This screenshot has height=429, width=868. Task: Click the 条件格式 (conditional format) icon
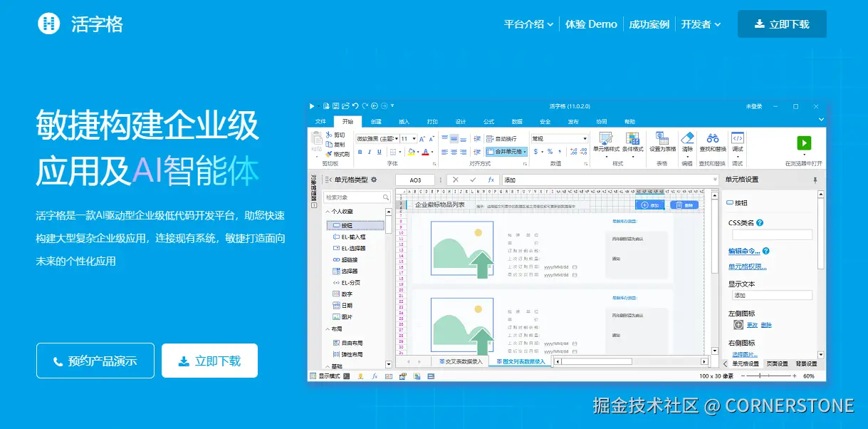pos(632,139)
